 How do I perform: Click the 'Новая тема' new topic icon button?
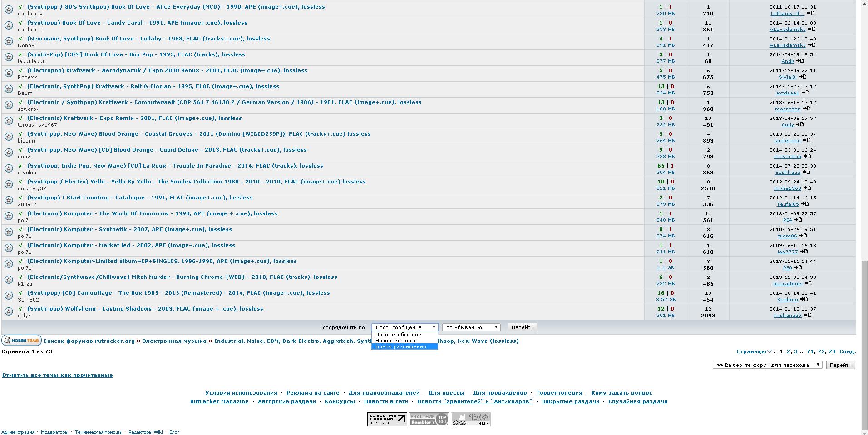pos(21,341)
